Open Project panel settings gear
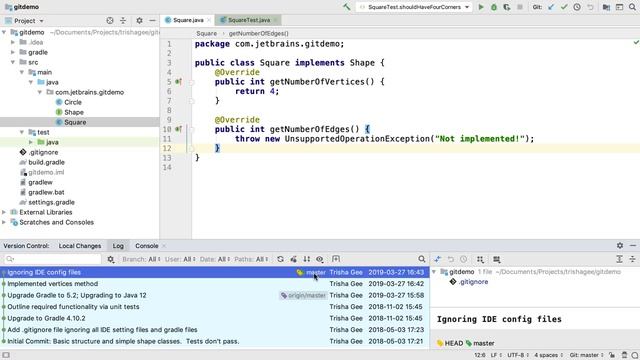The width and height of the screenshot is (640, 360). (x=139, y=20)
